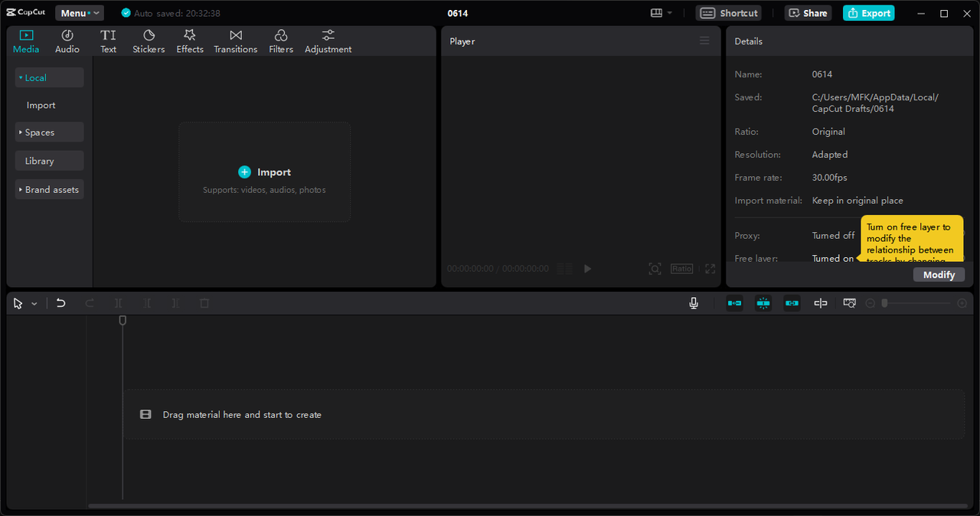Viewport: 980px width, 516px height.
Task: Click the Keep in original place value
Action: (x=857, y=201)
